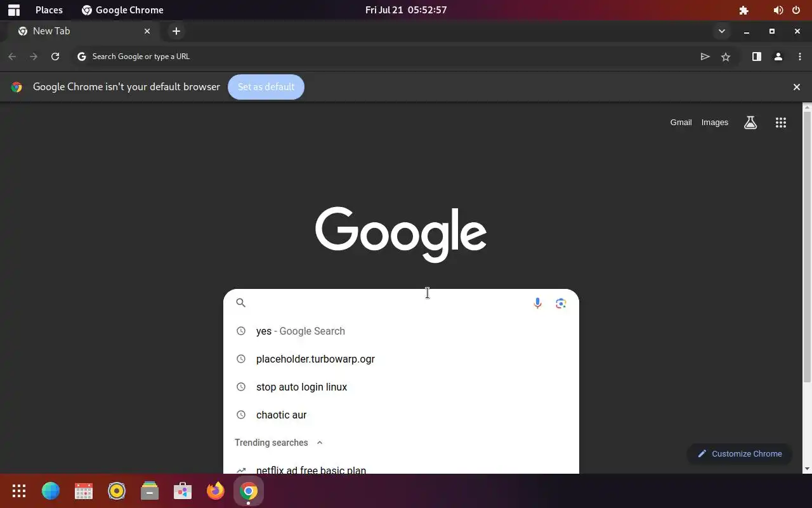Start voice search with the microphone

click(537, 304)
